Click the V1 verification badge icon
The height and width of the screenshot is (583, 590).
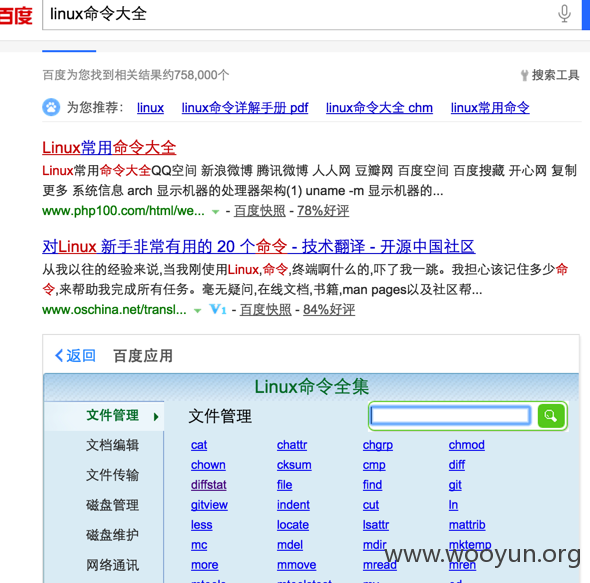218,310
